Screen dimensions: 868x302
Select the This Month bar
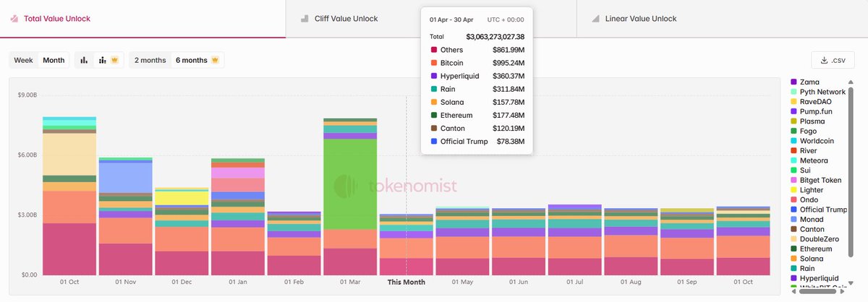[406, 245]
